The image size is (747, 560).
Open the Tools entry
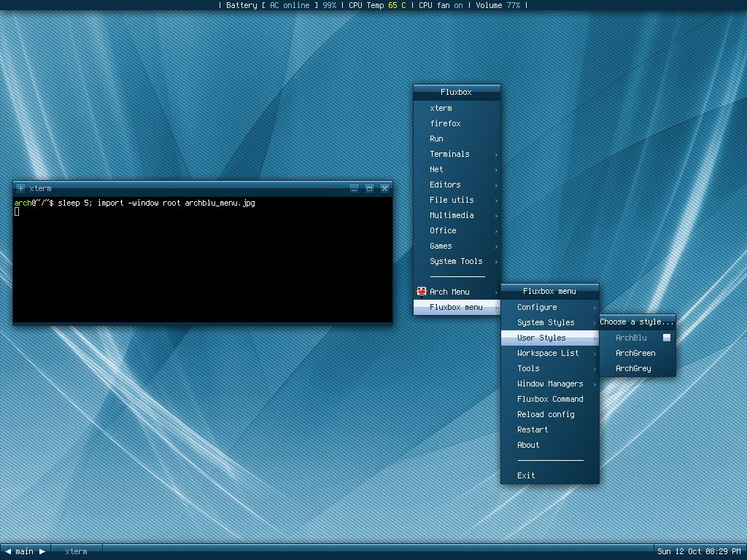pos(550,368)
